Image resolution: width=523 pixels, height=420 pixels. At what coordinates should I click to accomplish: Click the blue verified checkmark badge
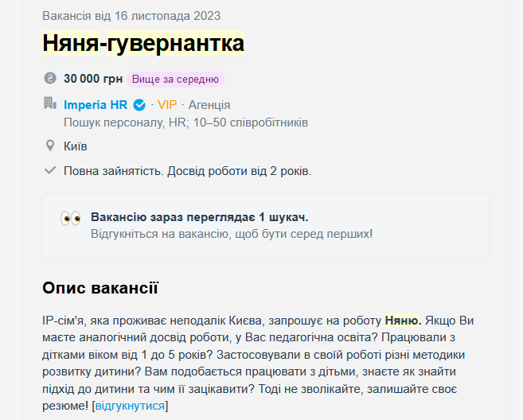pyautogui.click(x=139, y=105)
